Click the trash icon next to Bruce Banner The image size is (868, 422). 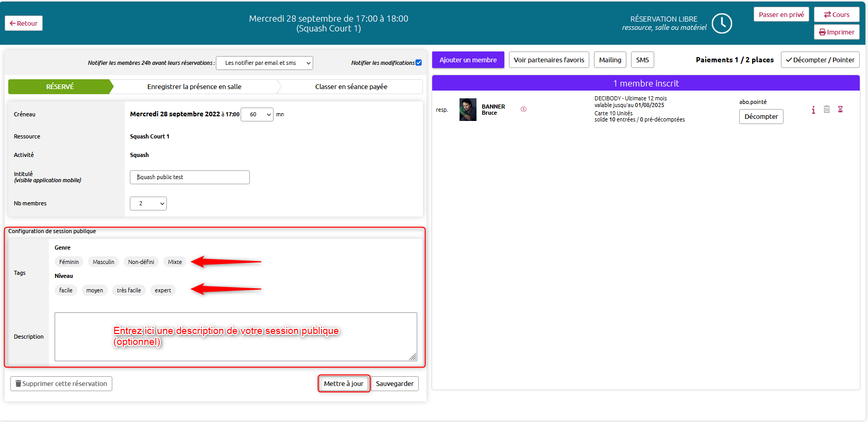tap(827, 109)
